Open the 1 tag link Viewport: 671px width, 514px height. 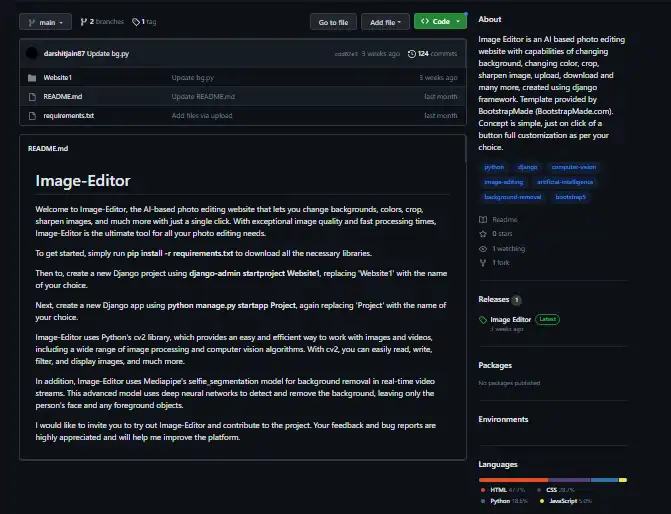(x=144, y=22)
